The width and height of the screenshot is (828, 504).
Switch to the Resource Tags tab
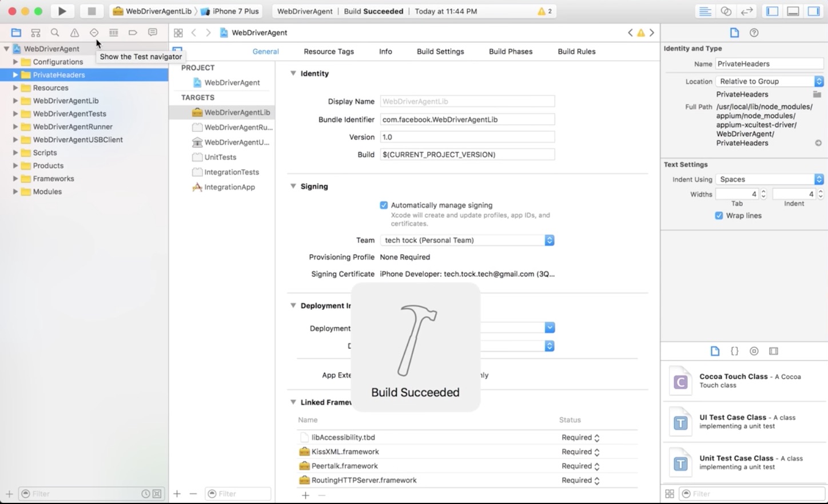[329, 51]
